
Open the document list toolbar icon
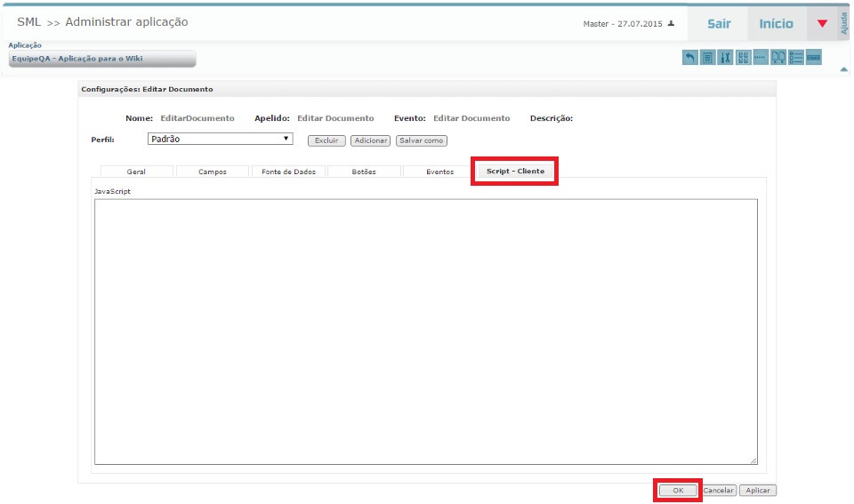[707, 57]
